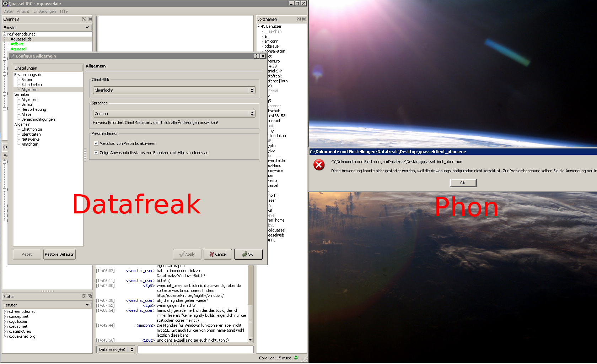
Task: Click the Restore Defaults button
Action: pyautogui.click(x=59, y=254)
